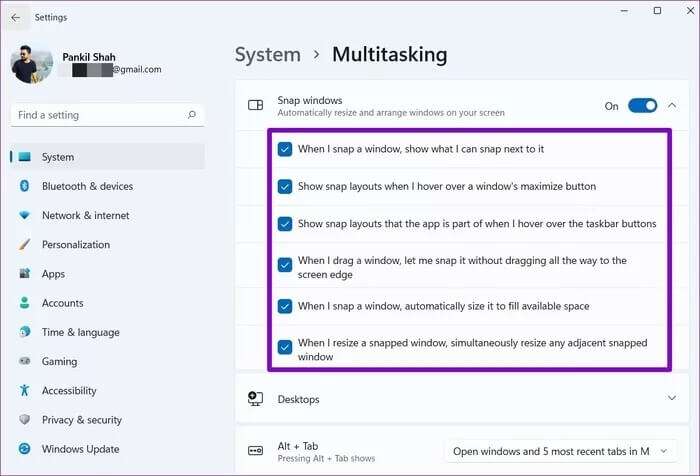Go back using the back arrow
Screen dimensions: 700x476
15,17
